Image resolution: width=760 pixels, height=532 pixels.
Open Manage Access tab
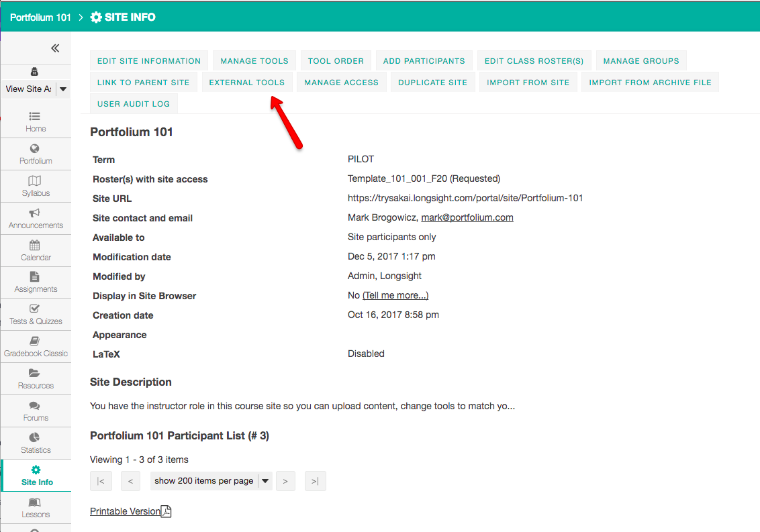click(x=342, y=83)
